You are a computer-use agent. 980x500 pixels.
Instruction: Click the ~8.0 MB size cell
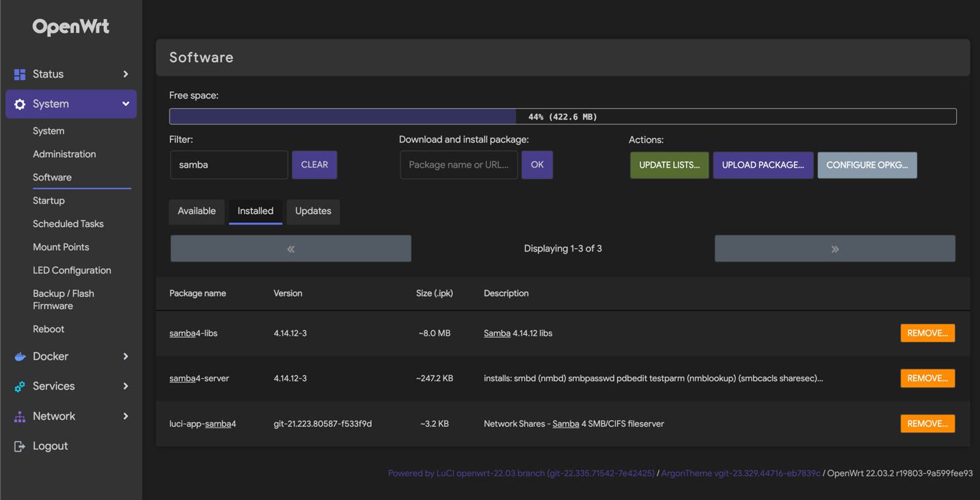point(435,333)
